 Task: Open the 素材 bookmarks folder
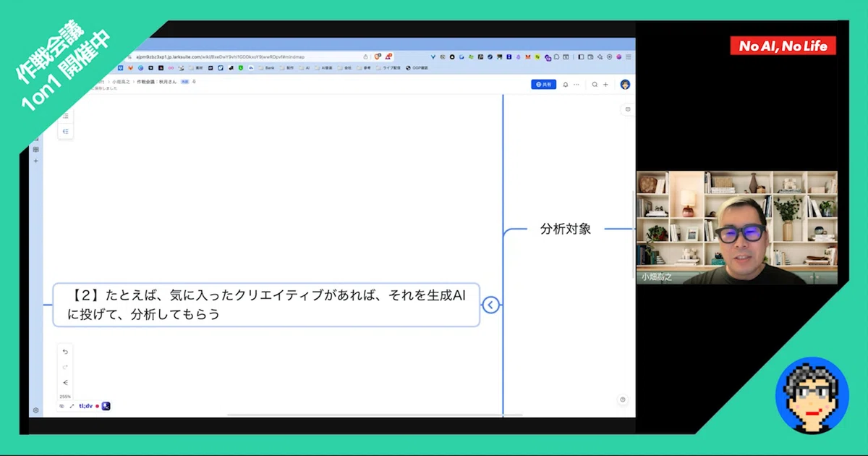[x=196, y=68]
